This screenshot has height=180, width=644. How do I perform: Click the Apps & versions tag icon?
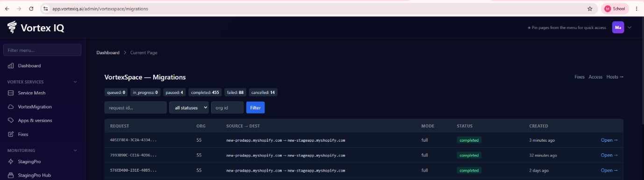[x=11, y=121]
